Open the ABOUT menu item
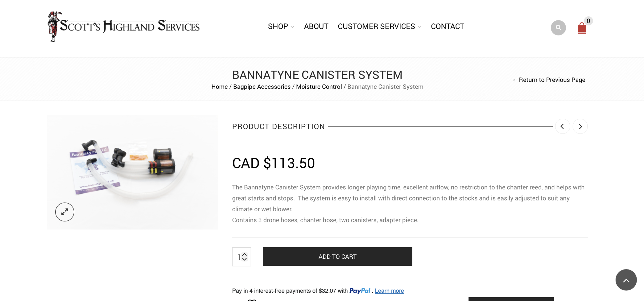 coord(316,26)
